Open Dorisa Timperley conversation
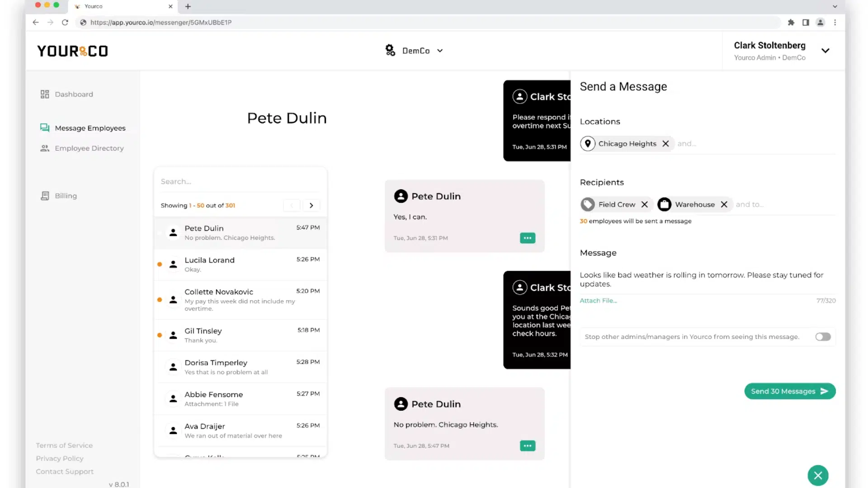This screenshot has height=488, width=868. pos(240,367)
